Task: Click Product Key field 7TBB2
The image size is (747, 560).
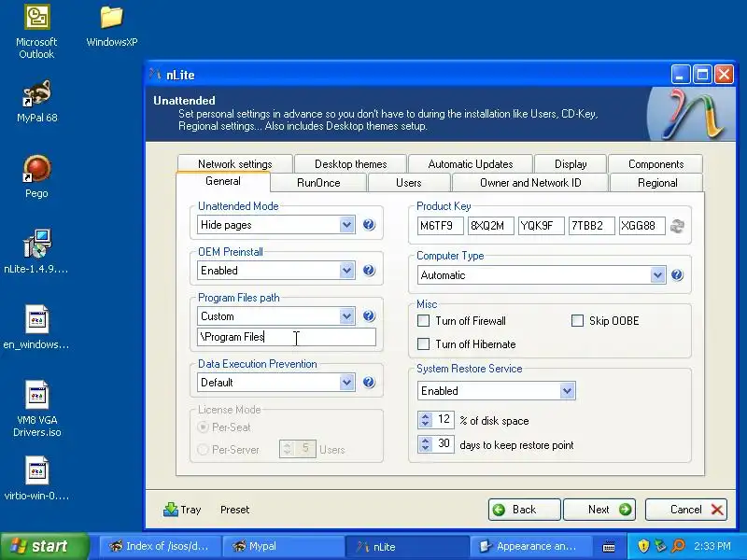Action: coord(592,225)
